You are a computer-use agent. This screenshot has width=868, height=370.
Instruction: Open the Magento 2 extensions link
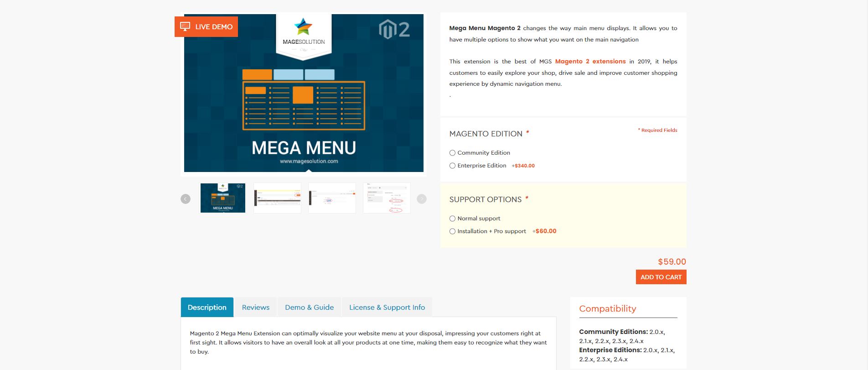pyautogui.click(x=590, y=61)
